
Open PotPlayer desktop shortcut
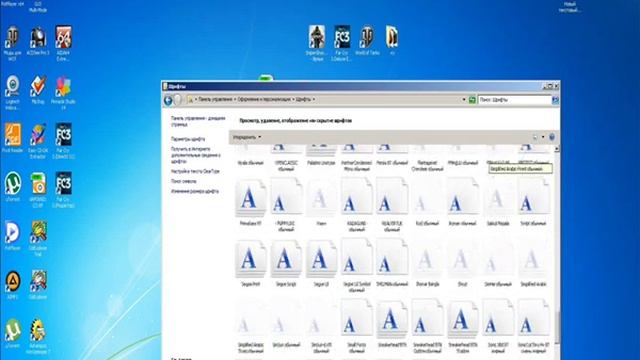[x=13, y=236]
